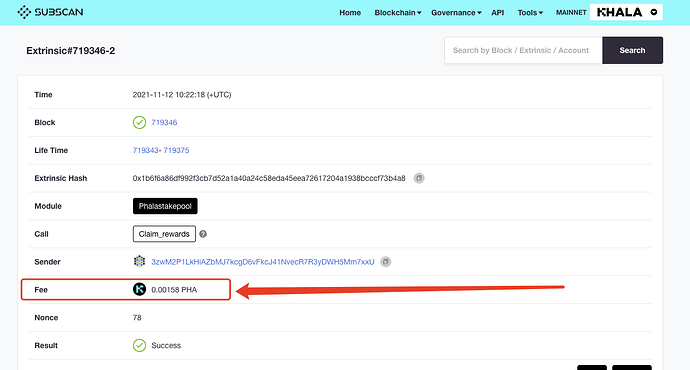Click the Phalastakepool module tag
This screenshot has height=370, width=690.
[165, 206]
